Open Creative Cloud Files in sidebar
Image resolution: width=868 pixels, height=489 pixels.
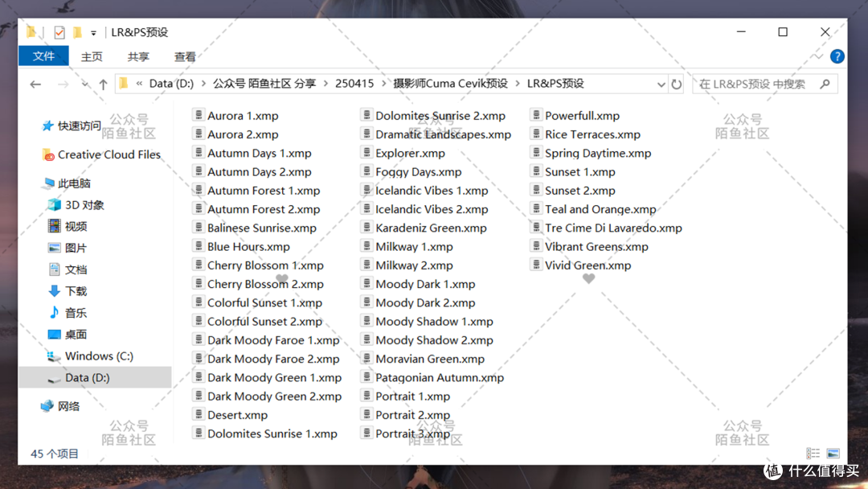pos(109,155)
